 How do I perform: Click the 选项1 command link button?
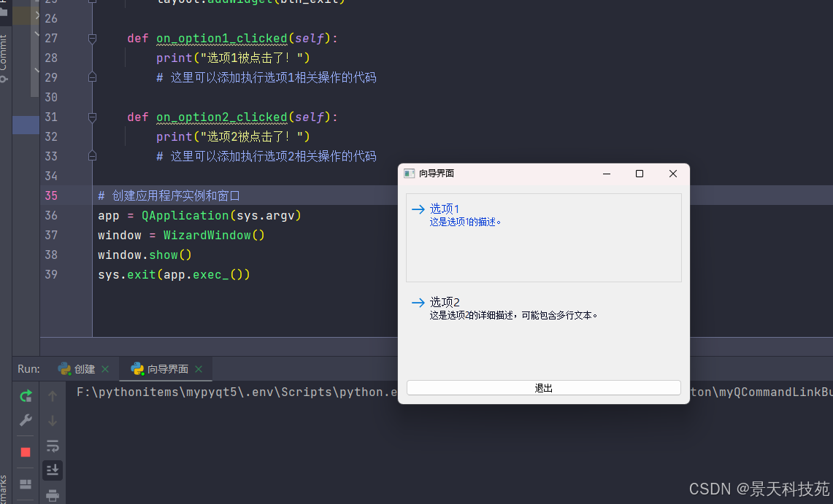(543, 238)
